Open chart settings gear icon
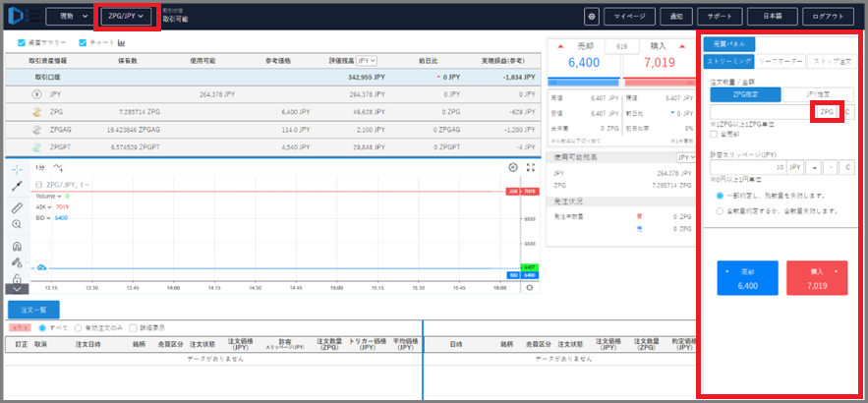This screenshot has height=403, width=868. pos(512,167)
